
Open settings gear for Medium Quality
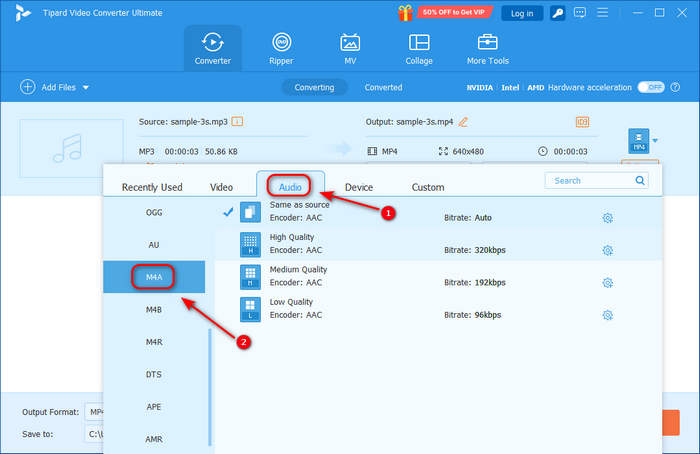point(607,283)
